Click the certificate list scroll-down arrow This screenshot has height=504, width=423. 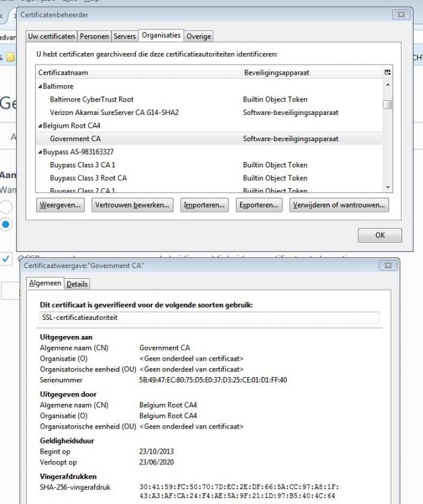387,187
